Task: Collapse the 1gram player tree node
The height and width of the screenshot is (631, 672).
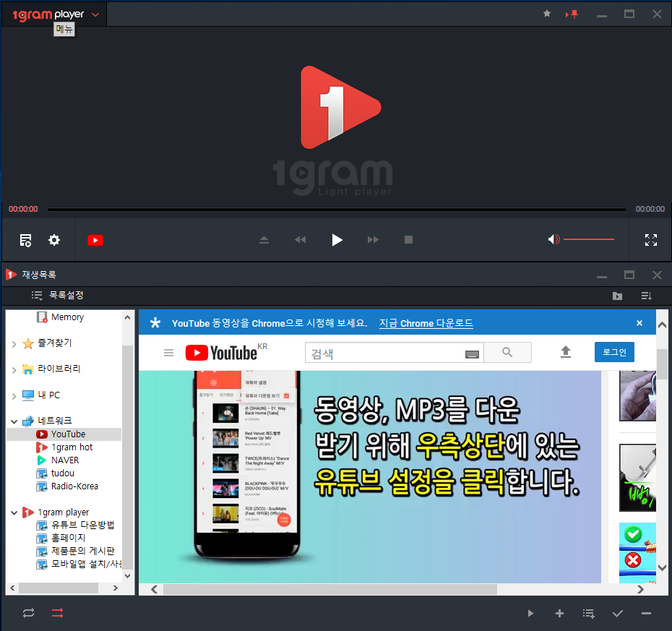Action: tap(14, 512)
